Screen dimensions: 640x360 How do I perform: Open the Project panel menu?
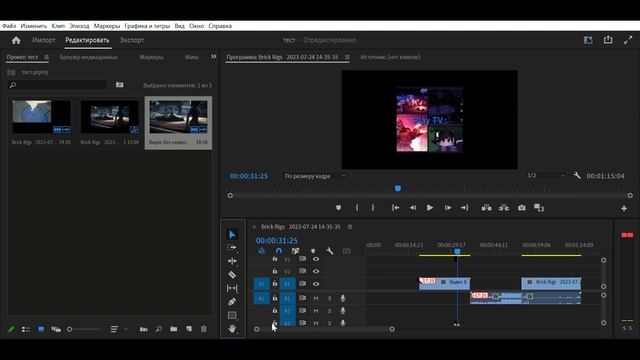click(47, 57)
